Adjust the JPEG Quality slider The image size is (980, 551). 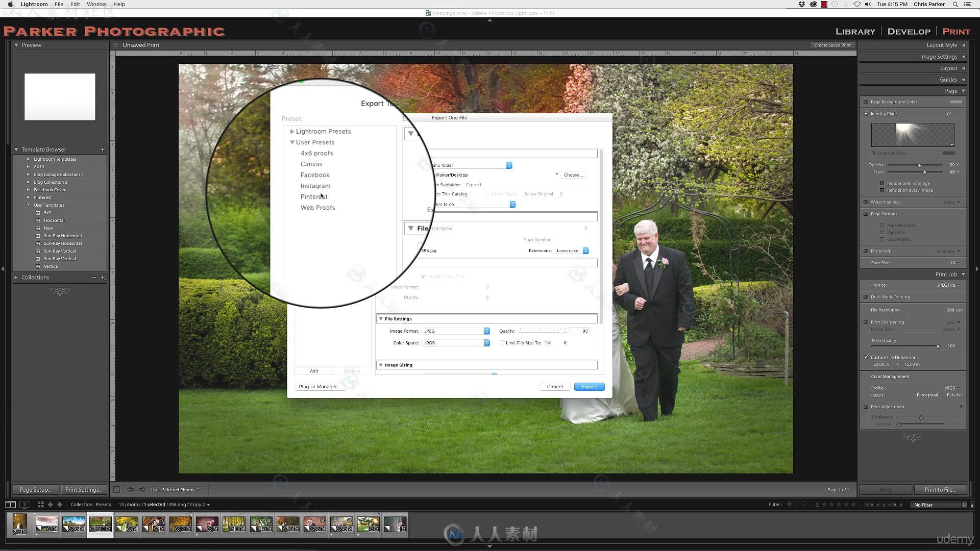pyautogui.click(x=938, y=346)
